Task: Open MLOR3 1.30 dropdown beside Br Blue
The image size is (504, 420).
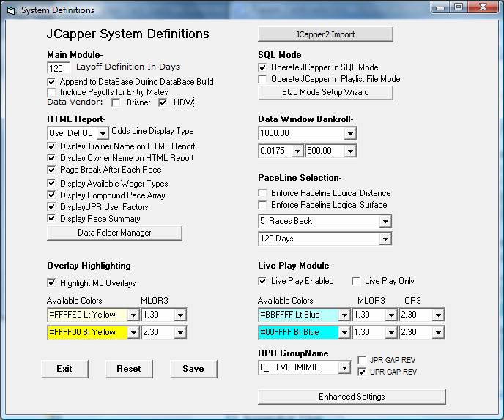Action: click(x=391, y=333)
